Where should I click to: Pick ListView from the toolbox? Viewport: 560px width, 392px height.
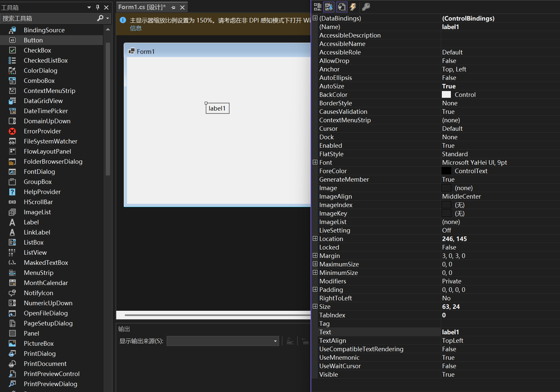[x=52, y=252]
